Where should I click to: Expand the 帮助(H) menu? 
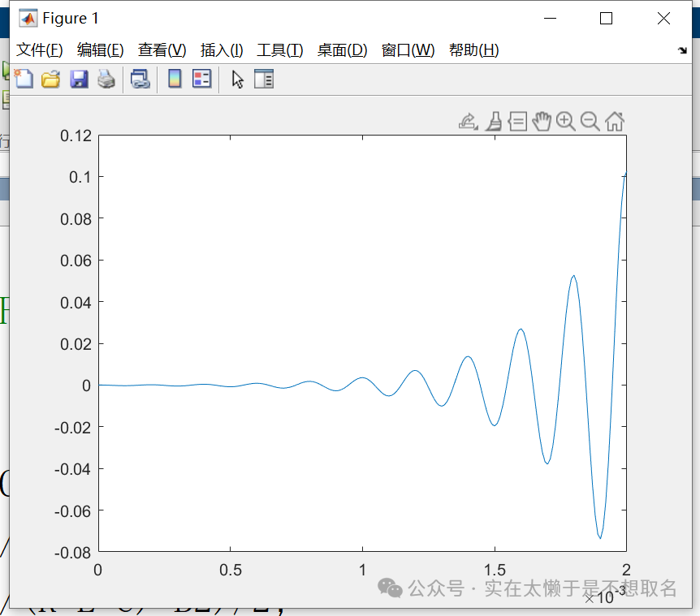pos(473,50)
